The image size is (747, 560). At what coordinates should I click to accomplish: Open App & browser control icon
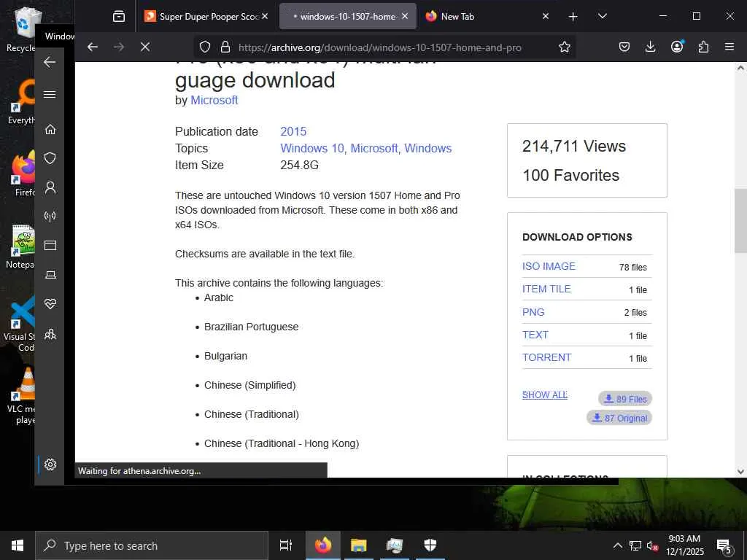50,245
